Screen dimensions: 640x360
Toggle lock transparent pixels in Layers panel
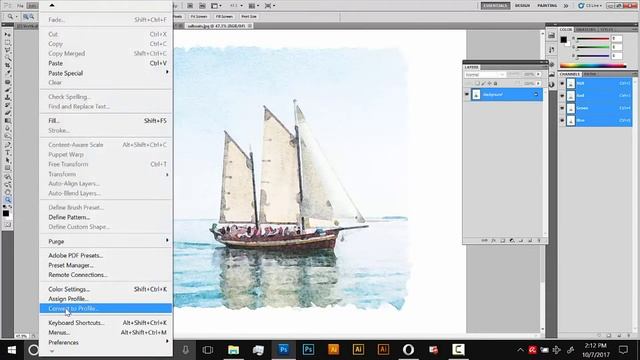pyautogui.click(x=477, y=84)
